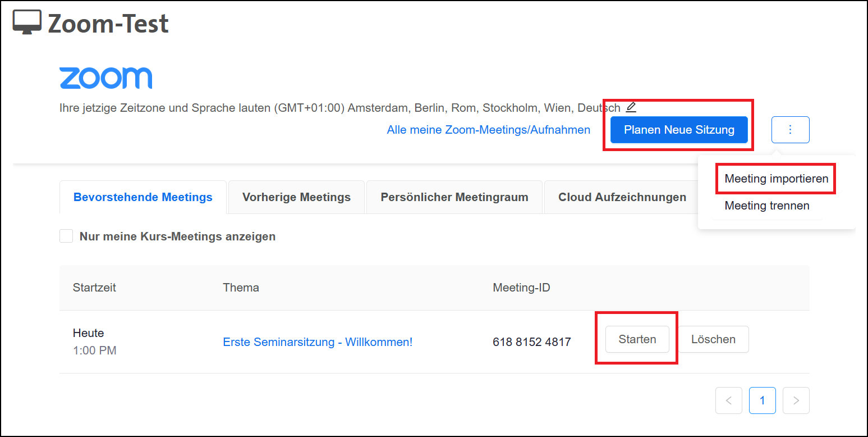
Task: Start the meeting with 'Starten' button
Action: point(637,339)
